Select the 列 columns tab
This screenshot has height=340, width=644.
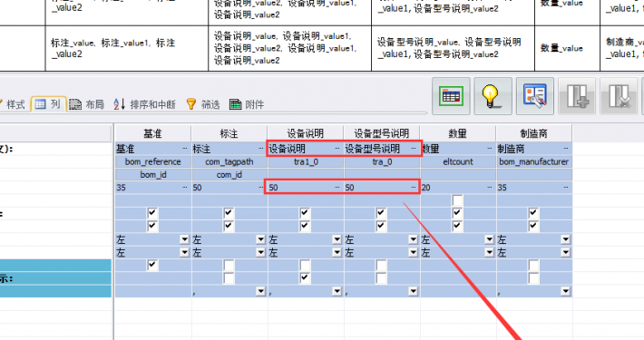coord(48,104)
